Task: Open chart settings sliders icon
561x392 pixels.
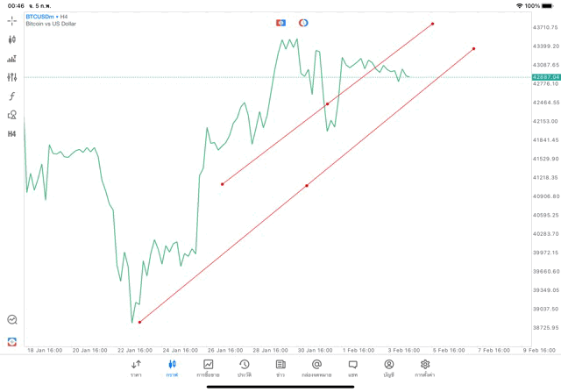Action: (x=12, y=77)
